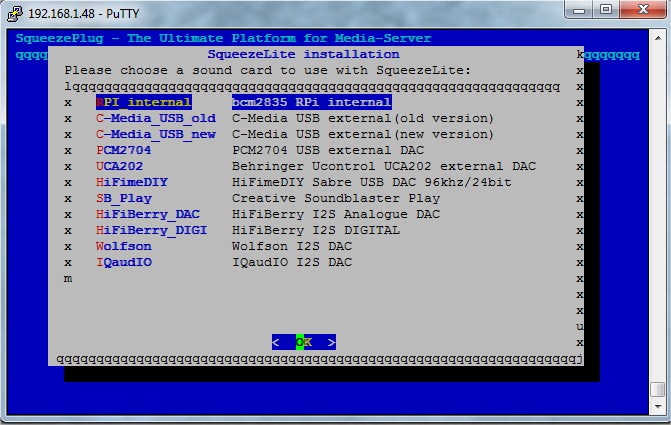Click 'HiFiBerry I2S Analogue DAC' description
This screenshot has height=425, width=671.
[x=336, y=214]
